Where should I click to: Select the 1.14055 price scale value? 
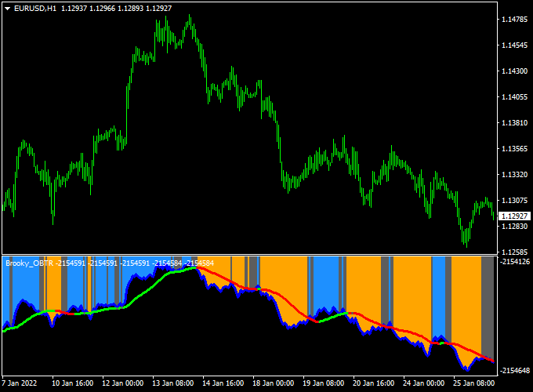tap(515, 97)
